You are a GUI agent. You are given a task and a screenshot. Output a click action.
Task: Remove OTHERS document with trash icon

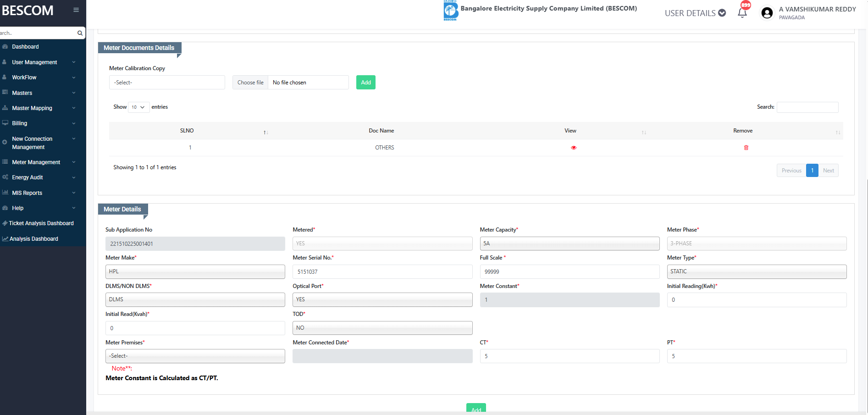(x=746, y=148)
